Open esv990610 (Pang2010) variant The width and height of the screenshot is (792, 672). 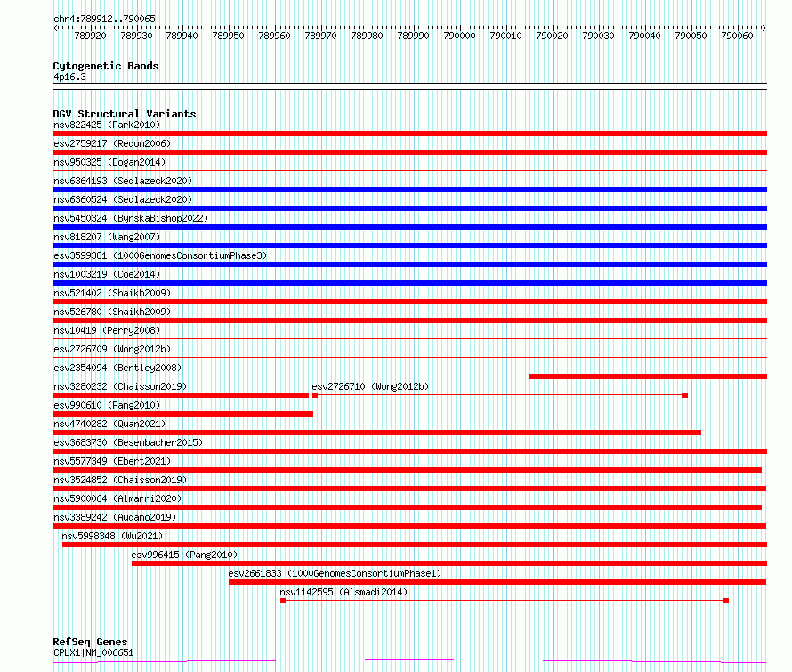tap(107, 405)
